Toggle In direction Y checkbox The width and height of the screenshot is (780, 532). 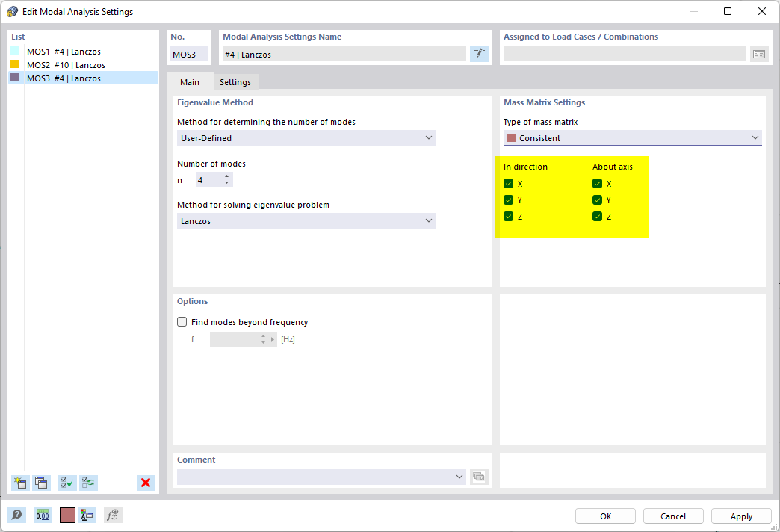point(508,200)
